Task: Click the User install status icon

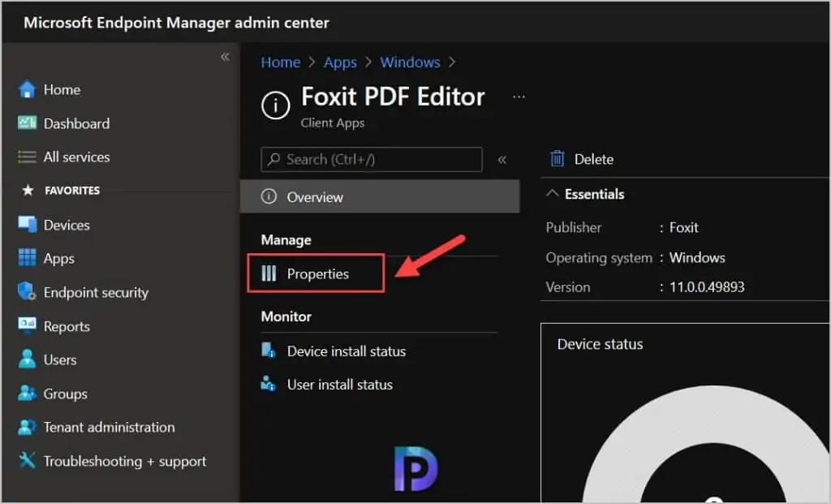Action: tap(268, 383)
